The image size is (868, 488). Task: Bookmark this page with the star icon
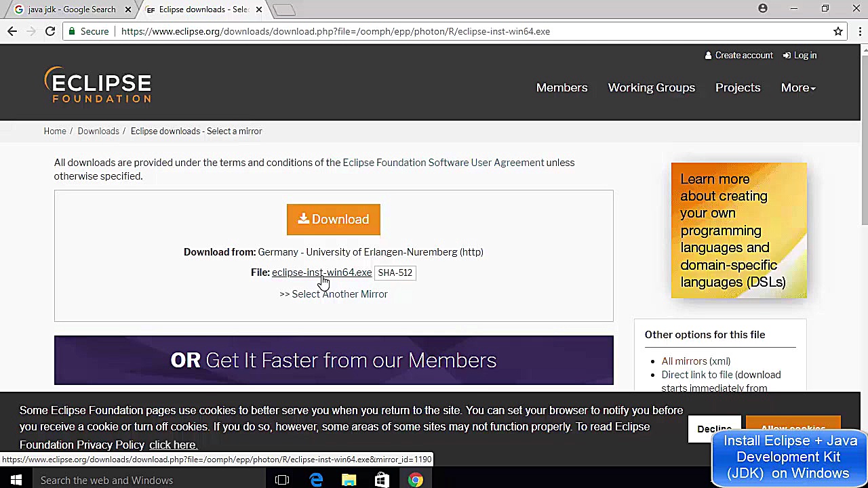coord(838,31)
